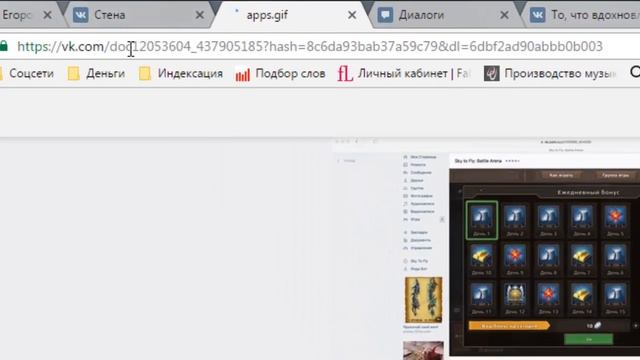Viewport: 640px width, 360px height.
Task: Click the День 15 reward tile
Action: [x=615, y=298]
